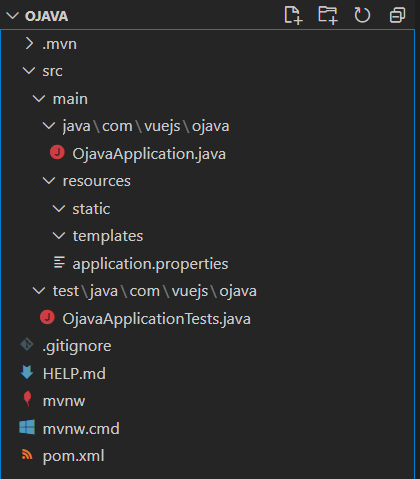Open application.properties file
420x479 pixels.
(x=150, y=264)
